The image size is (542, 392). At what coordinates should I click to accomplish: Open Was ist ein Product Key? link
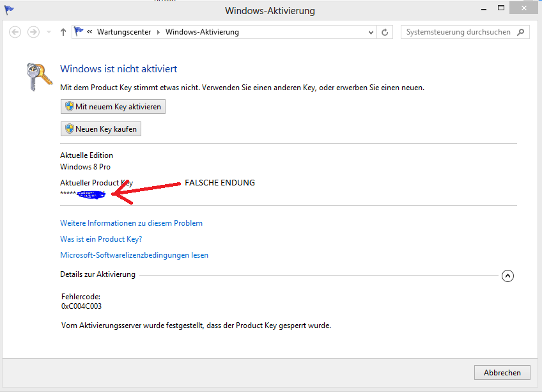point(101,239)
